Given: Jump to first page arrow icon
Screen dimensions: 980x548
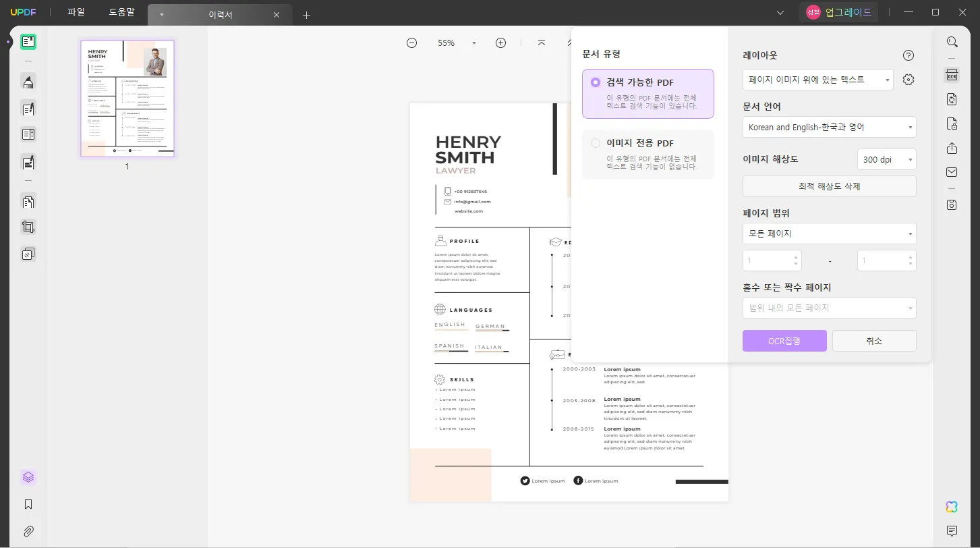Looking at the screenshot, I should pyautogui.click(x=542, y=43).
